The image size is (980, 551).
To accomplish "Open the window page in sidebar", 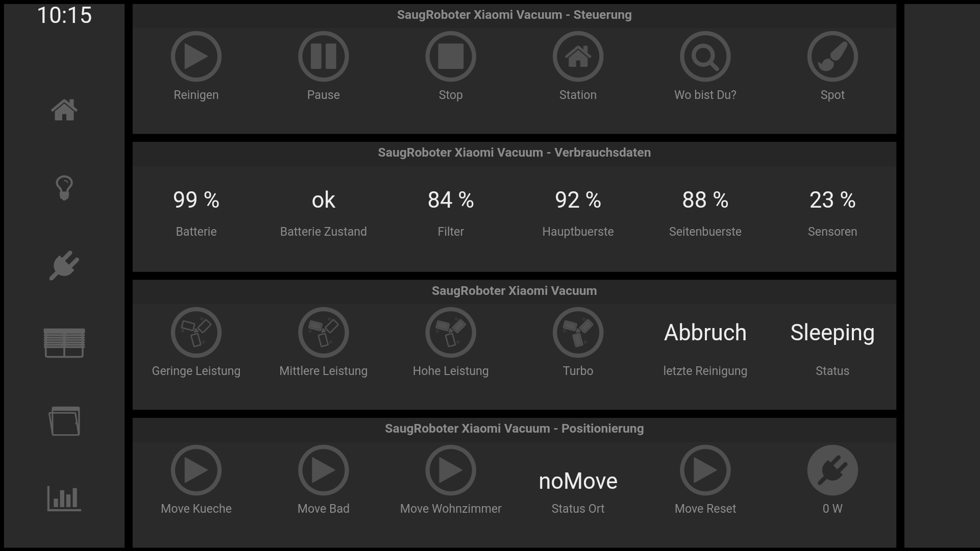I will [x=64, y=421].
